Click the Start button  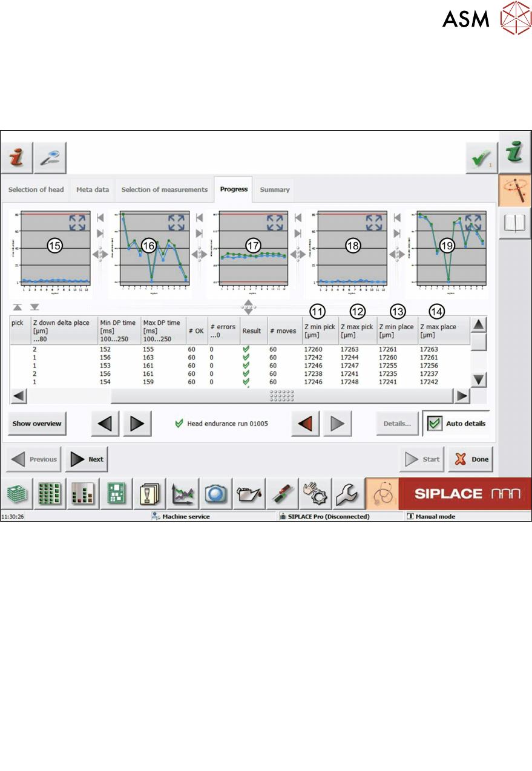(422, 459)
